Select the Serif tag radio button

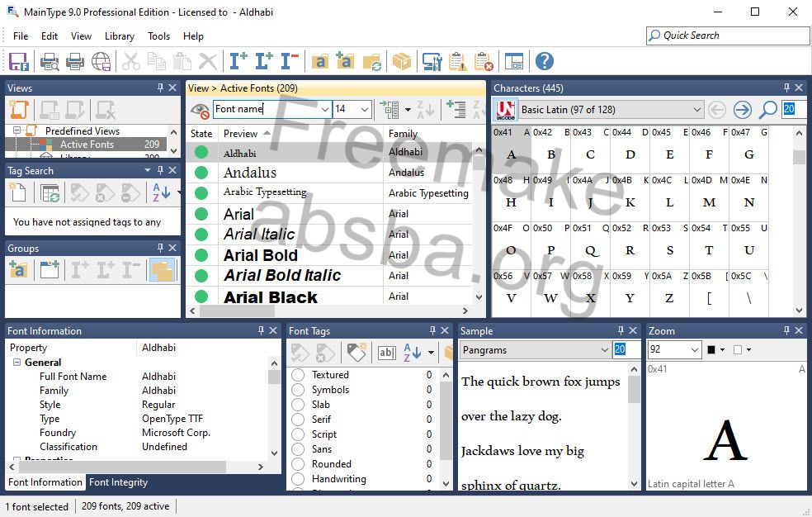point(298,420)
